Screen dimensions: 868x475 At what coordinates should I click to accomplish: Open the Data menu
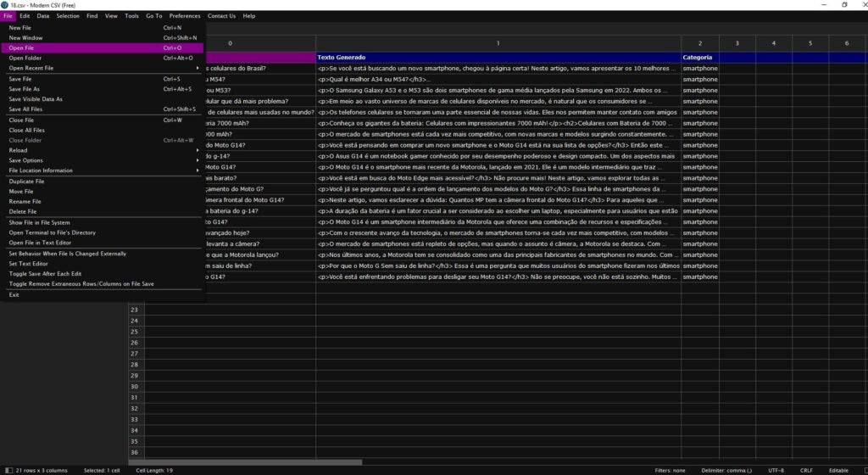[43, 16]
